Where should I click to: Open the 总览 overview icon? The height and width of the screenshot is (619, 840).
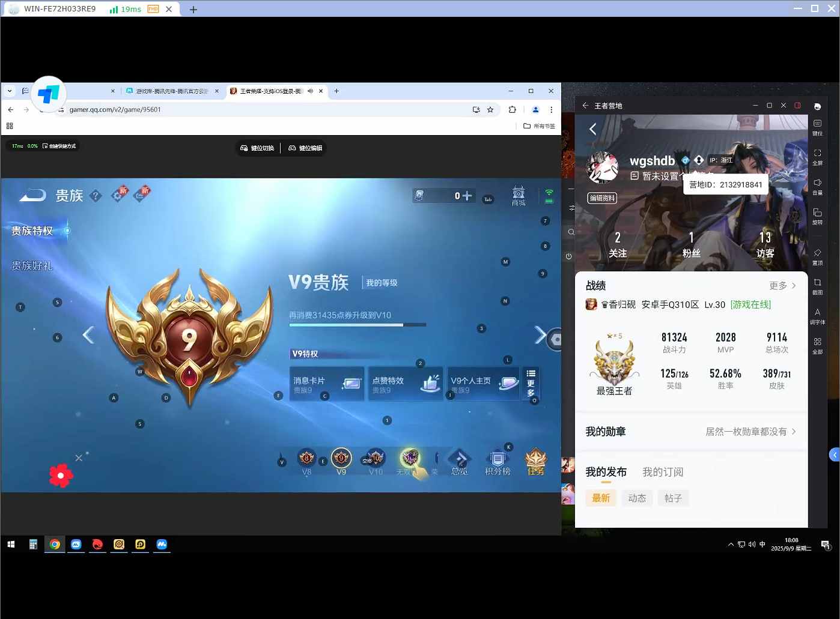460,462
